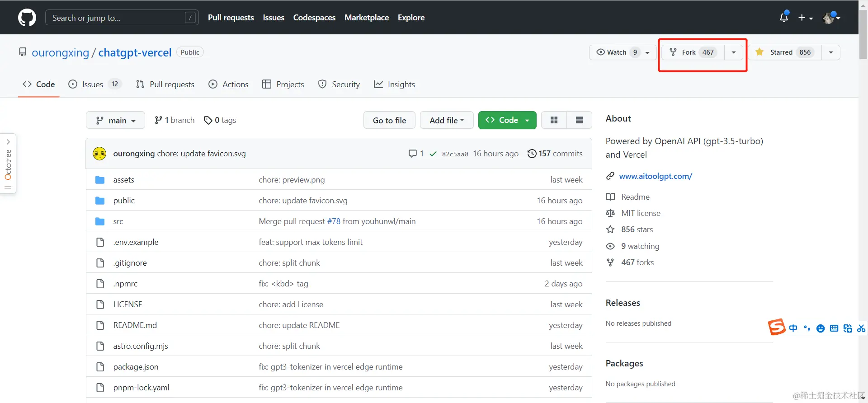Open Marketplace in top navigation
The height and width of the screenshot is (403, 868).
pyautogui.click(x=367, y=18)
